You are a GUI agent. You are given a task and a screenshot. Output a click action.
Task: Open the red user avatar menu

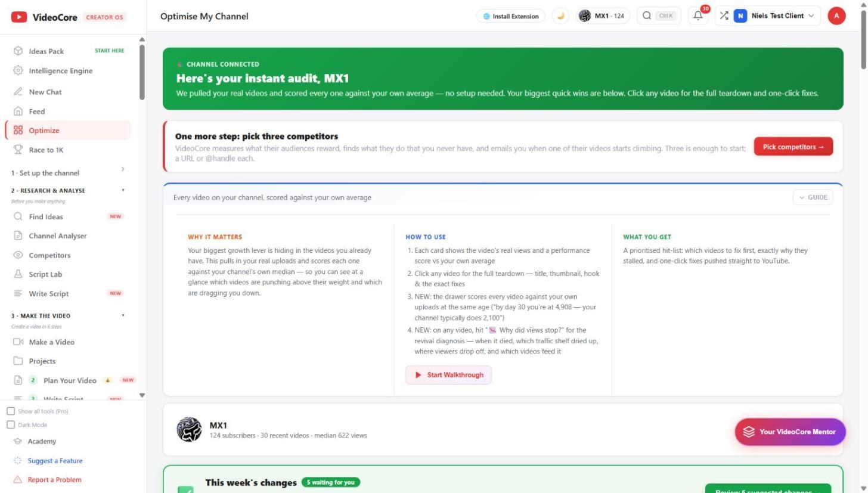(x=836, y=16)
